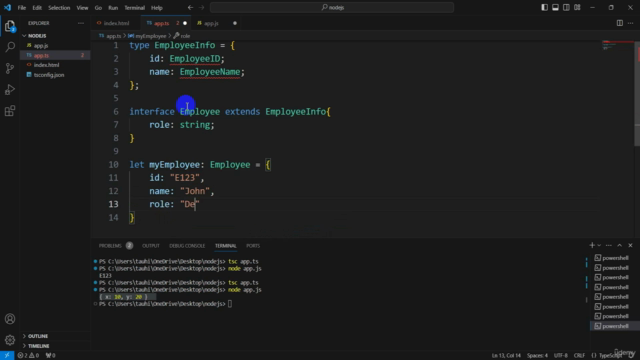This screenshot has width=640, height=360.
Task: Open the Selection menu
Action: [x=59, y=8]
